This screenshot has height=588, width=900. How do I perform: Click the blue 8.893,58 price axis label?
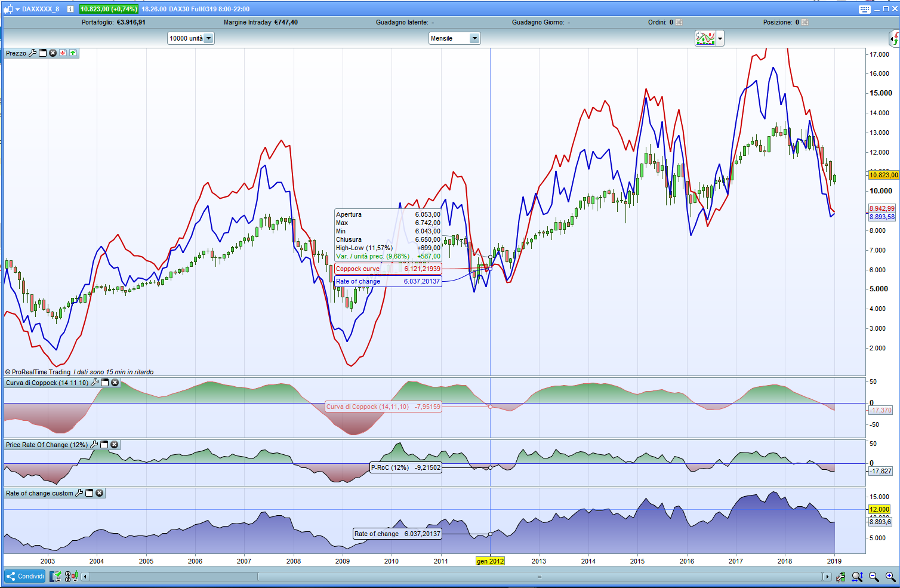tap(881, 217)
